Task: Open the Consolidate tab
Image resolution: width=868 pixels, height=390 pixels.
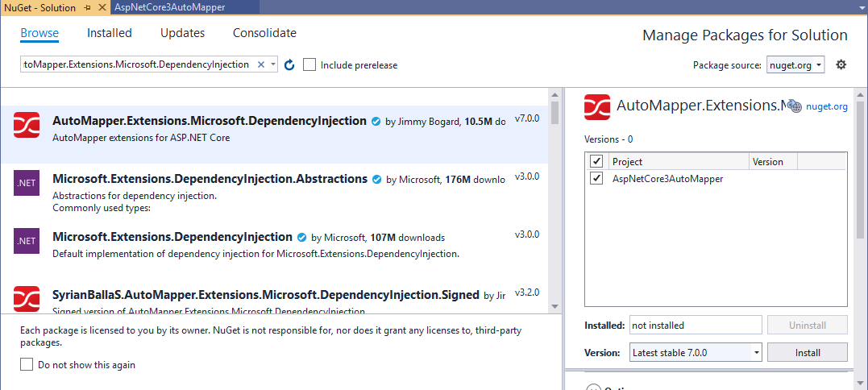Action: pos(264,33)
